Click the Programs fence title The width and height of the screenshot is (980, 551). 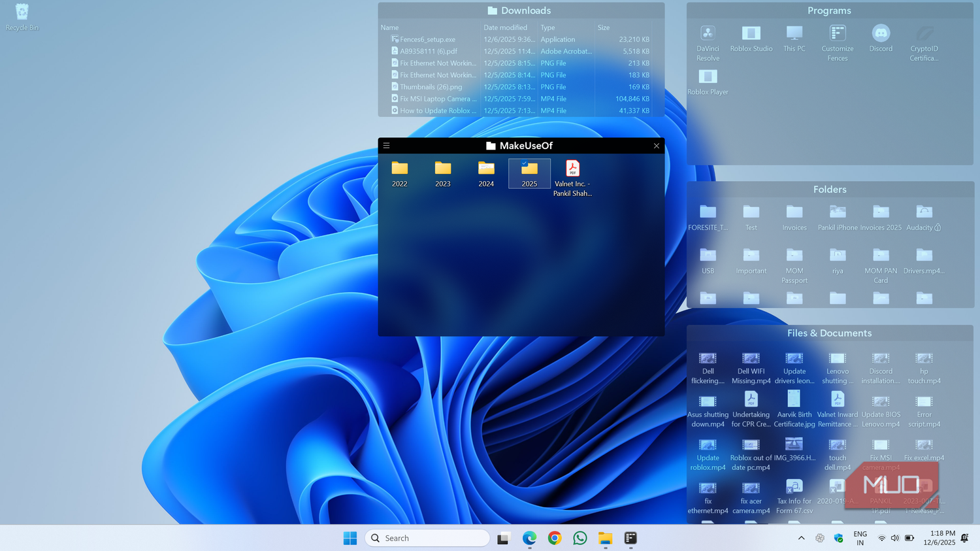[829, 10]
